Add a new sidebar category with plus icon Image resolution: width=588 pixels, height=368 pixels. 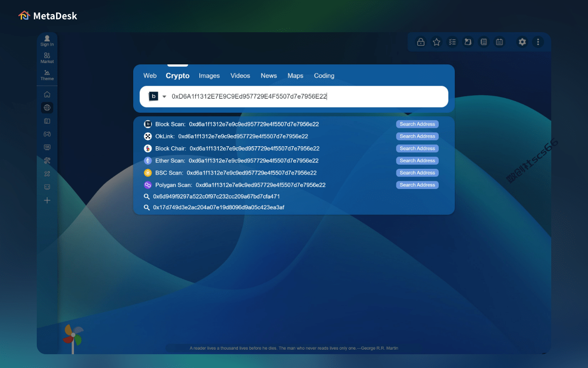tap(47, 201)
